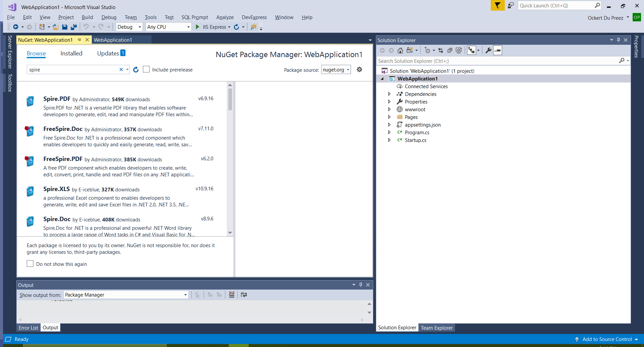This screenshot has height=347, width=644.
Task: Toggle Word Wrap in the Output panel
Action: tap(244, 295)
